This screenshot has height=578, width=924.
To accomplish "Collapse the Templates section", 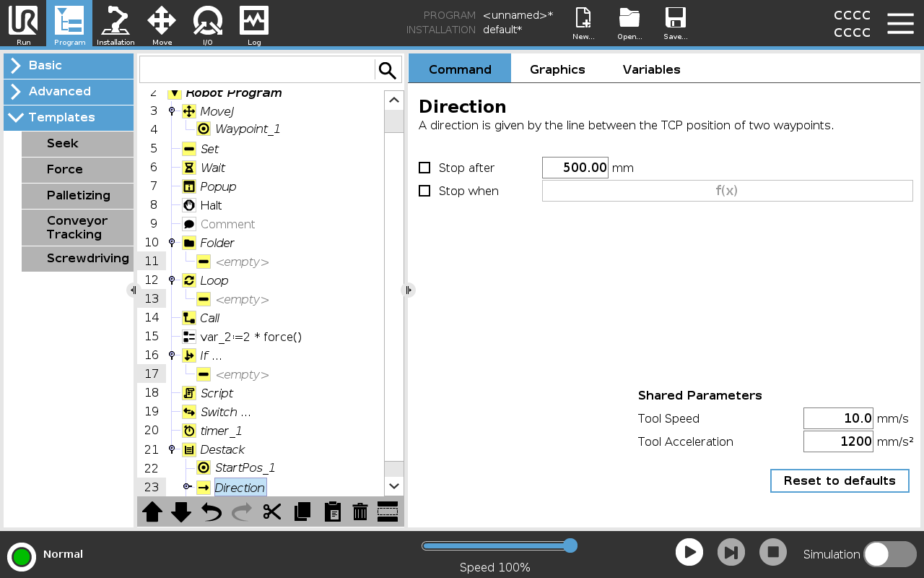I will click(x=69, y=118).
